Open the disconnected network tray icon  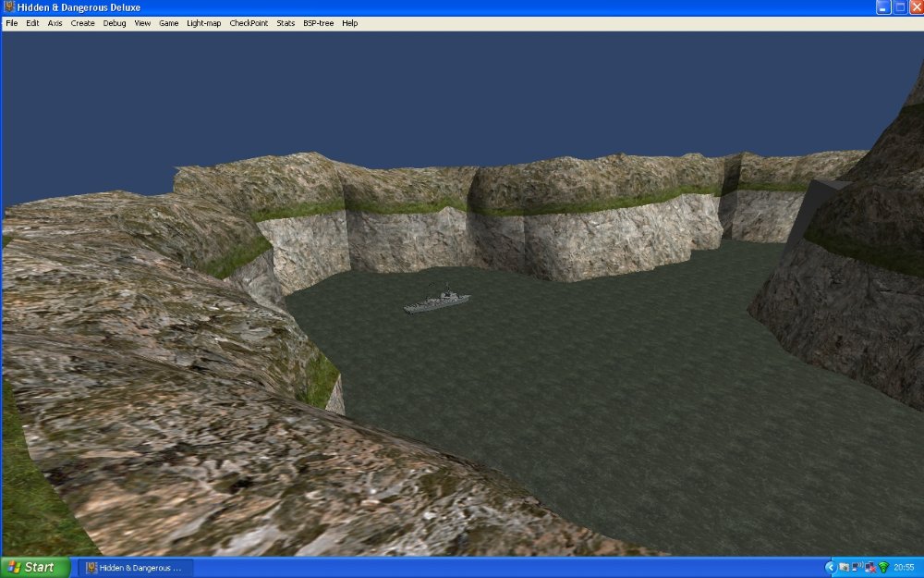[870, 568]
